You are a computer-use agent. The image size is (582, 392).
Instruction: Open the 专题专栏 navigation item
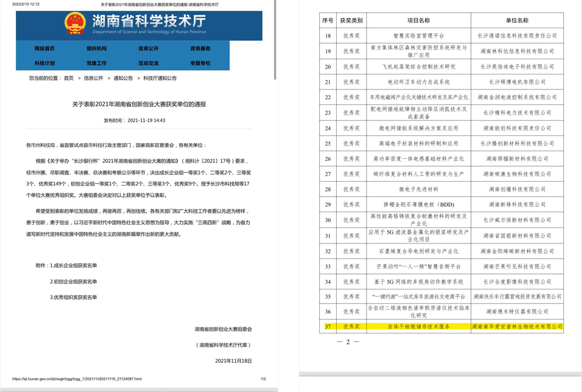pos(200,63)
